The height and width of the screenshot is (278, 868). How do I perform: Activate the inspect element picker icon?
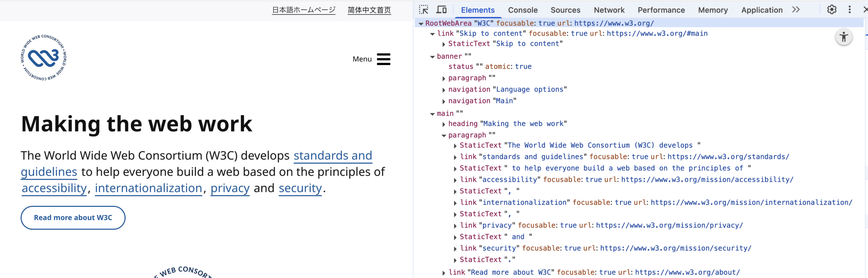(423, 10)
